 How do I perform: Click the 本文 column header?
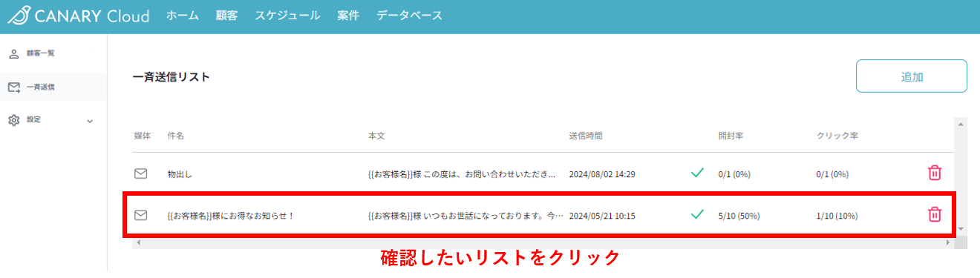click(x=376, y=136)
